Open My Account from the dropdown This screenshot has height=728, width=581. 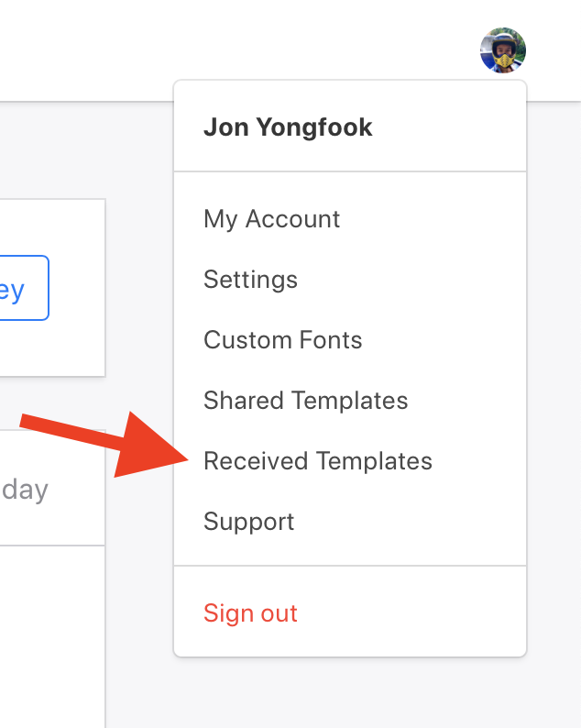(x=271, y=219)
